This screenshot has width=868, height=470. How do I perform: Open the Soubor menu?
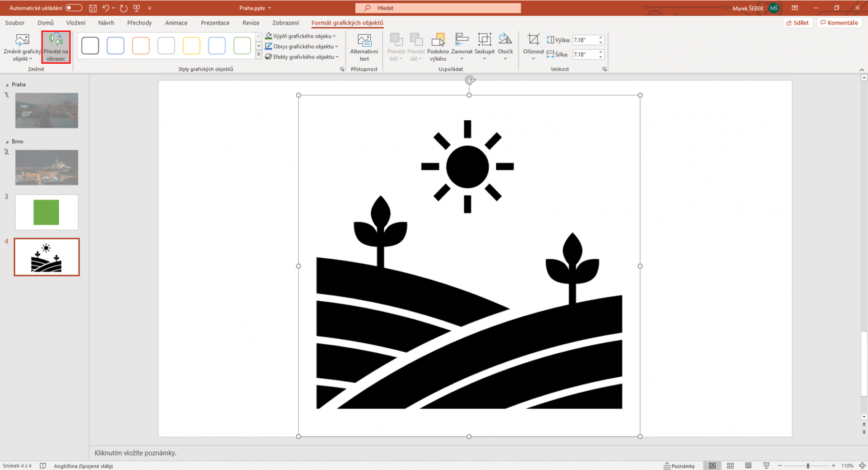[x=14, y=23]
